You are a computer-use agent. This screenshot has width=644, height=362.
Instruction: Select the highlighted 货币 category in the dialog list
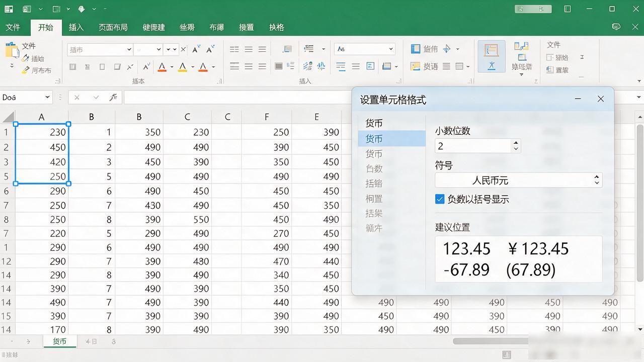392,138
